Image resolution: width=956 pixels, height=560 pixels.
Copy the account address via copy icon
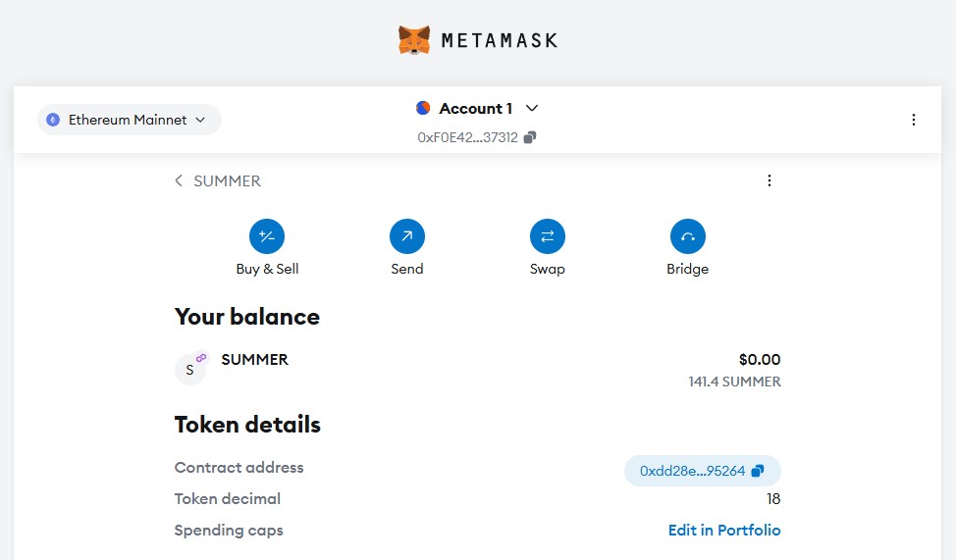click(530, 138)
